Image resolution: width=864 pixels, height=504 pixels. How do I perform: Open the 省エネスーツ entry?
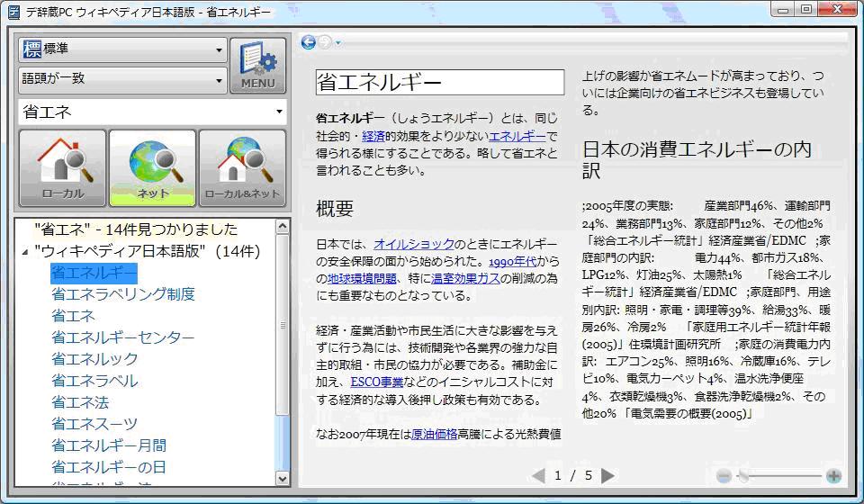[94, 424]
